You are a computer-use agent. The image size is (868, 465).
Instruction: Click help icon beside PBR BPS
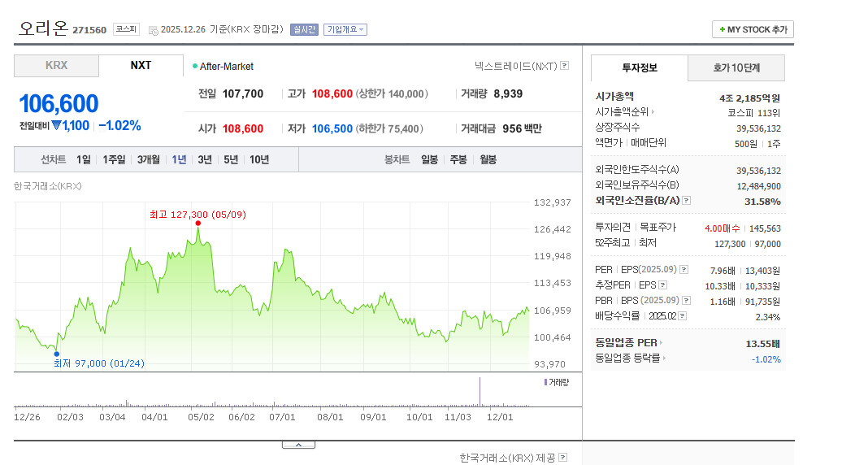[686, 301]
